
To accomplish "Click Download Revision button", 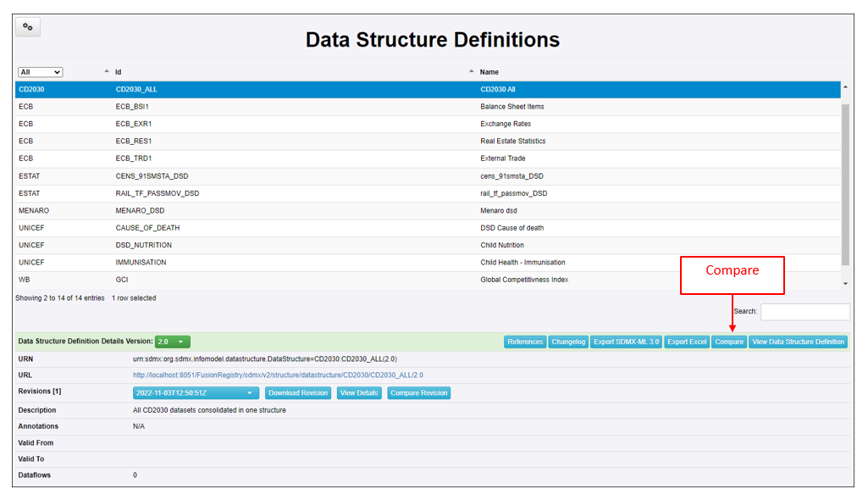I will (298, 393).
